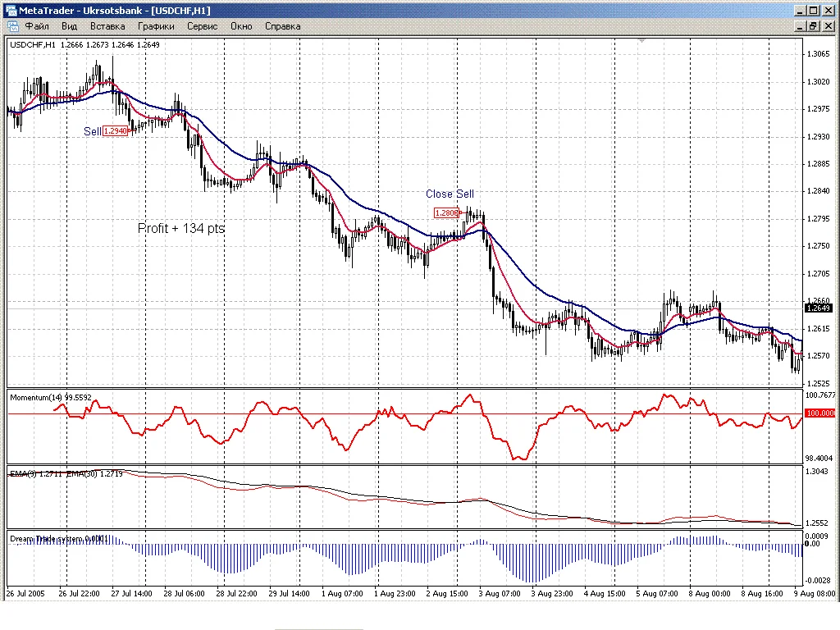
Task: Close the inner USDCHF chart window
Action: [x=827, y=26]
